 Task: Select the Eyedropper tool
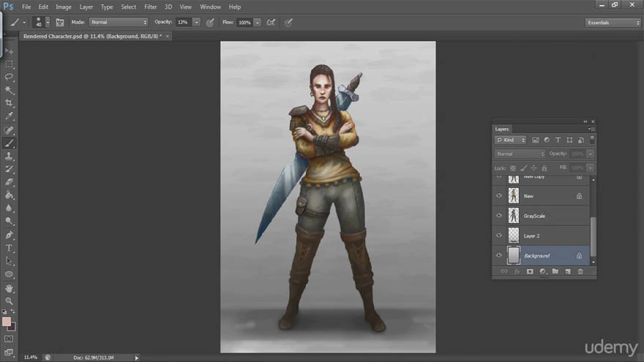[x=9, y=116]
